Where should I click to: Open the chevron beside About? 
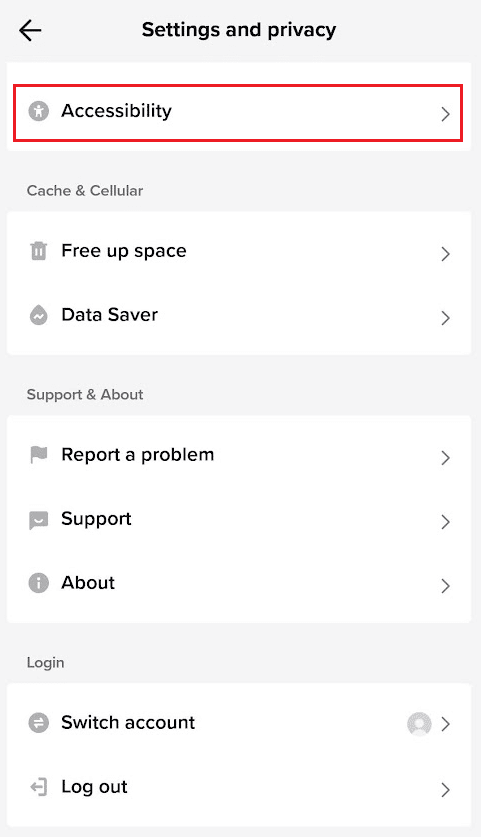point(445,586)
